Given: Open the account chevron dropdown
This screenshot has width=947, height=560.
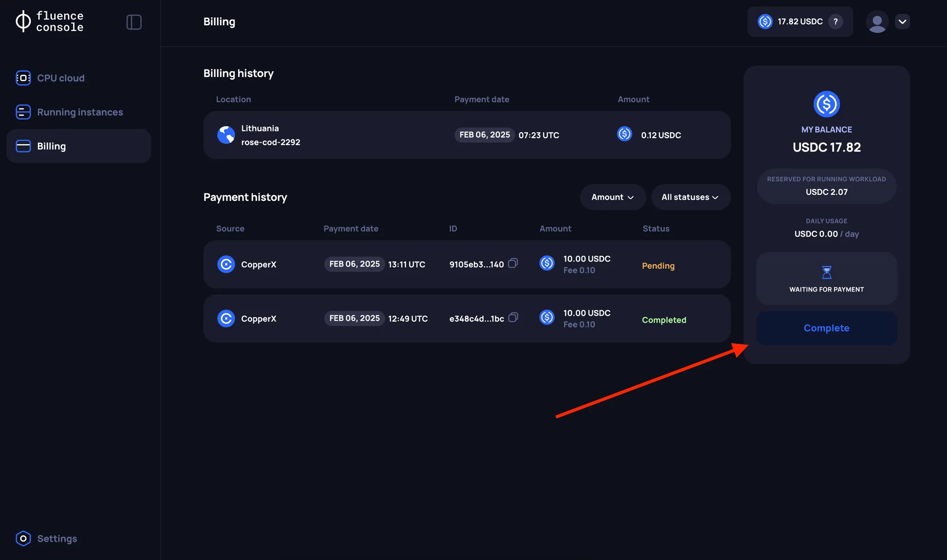Looking at the screenshot, I should 903,21.
